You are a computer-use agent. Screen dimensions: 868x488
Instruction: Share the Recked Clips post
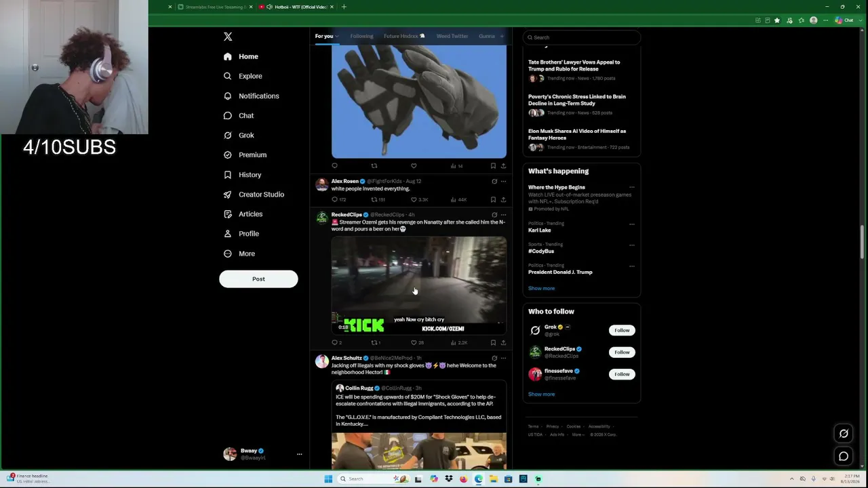[503, 342]
